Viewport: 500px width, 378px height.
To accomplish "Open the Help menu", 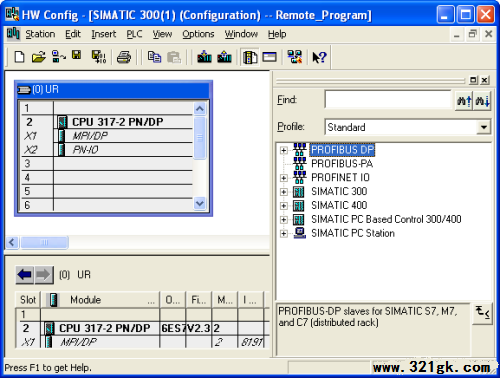I will click(x=277, y=34).
